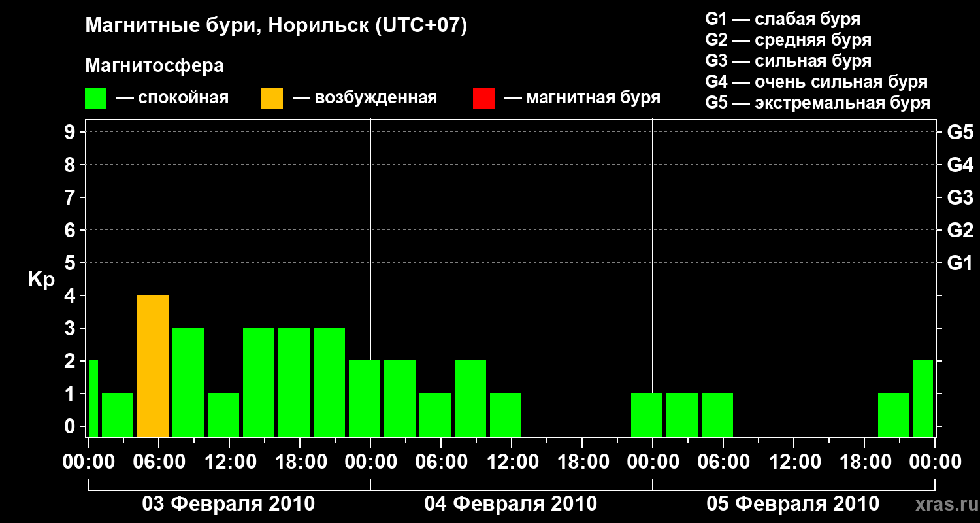
Task: Click the '— магнитная буря' legend label
Action: 582,98
